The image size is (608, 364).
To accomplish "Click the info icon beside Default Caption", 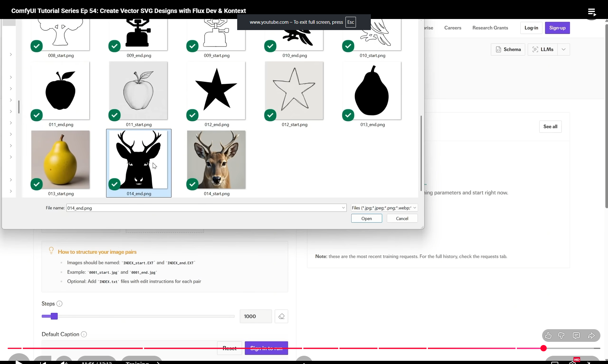I will point(84,334).
